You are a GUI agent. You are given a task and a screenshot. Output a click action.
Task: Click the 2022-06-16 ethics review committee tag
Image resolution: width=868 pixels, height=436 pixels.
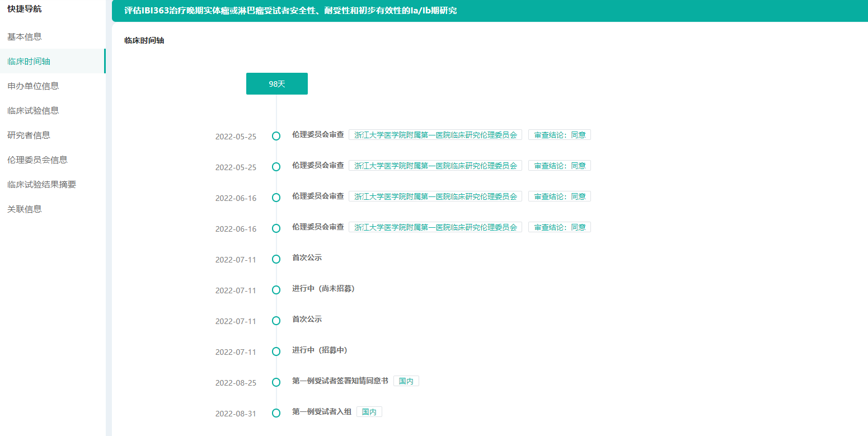click(435, 196)
